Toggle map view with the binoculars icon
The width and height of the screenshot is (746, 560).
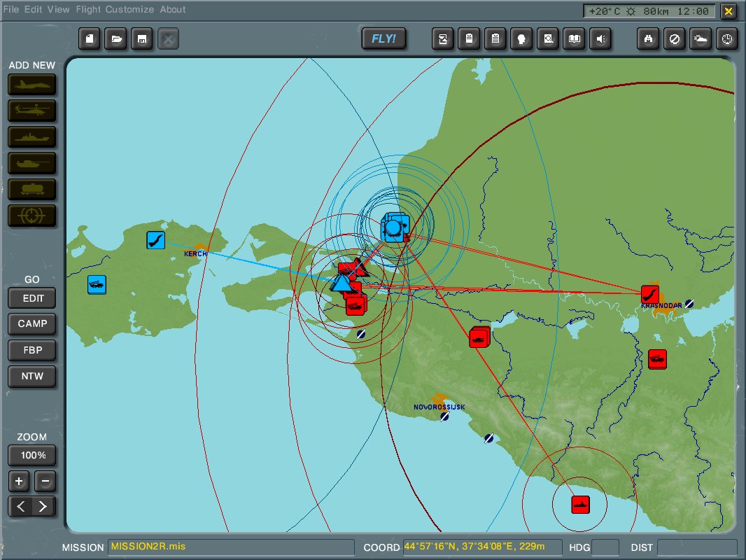(647, 39)
